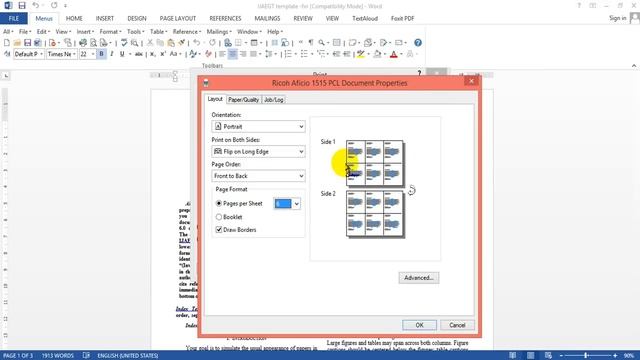Center align the text
Screen dimensions: 640x360
[232, 54]
